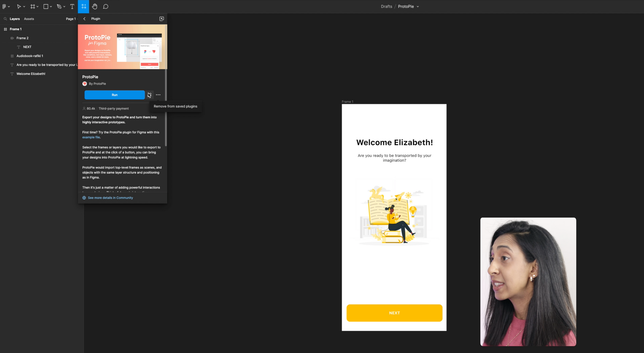Expand the Pen tool dropdown chevron
Image resolution: width=644 pixels, height=353 pixels.
coord(64,7)
